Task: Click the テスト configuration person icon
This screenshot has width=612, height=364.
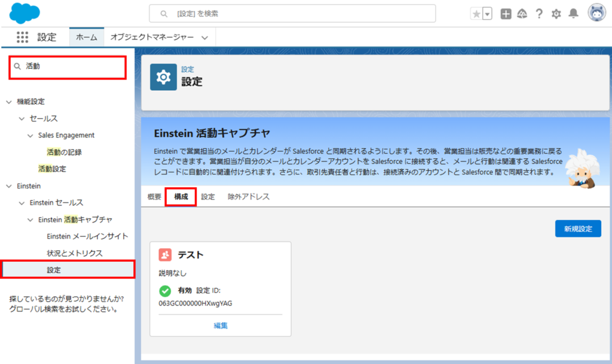Action: [x=165, y=255]
